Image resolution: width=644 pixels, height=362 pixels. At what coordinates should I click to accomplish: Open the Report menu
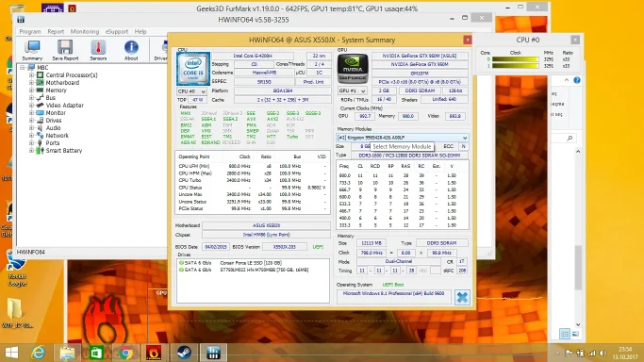[56, 32]
